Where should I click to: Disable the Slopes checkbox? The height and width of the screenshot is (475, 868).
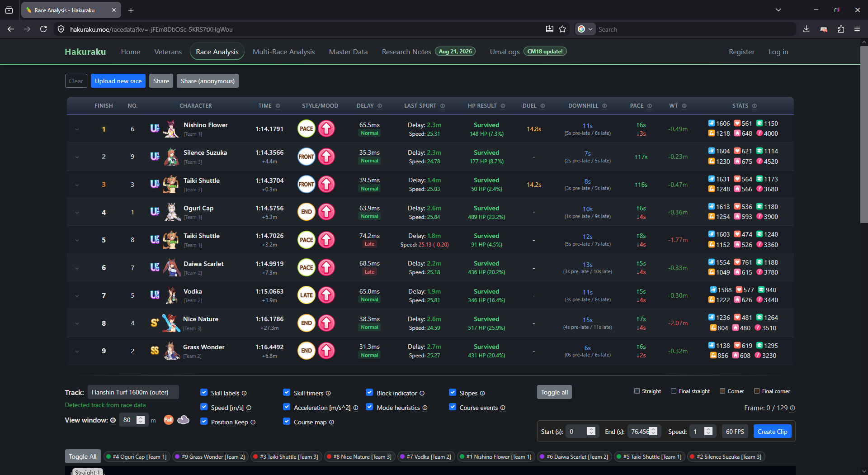pyautogui.click(x=453, y=393)
